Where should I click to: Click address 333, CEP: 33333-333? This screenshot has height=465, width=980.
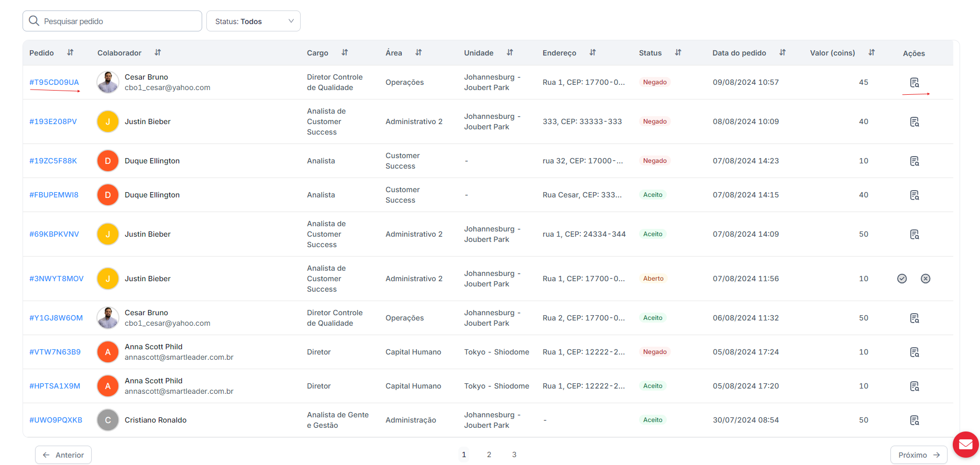[582, 121]
